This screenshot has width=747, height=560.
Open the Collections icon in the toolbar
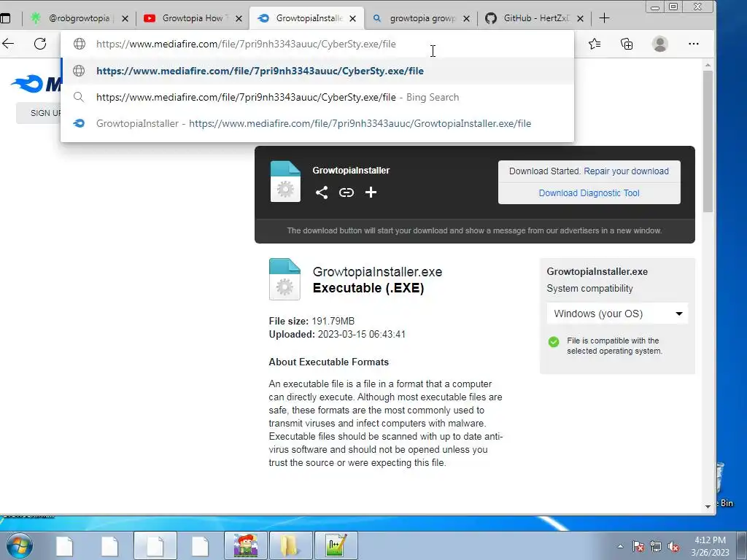627,44
